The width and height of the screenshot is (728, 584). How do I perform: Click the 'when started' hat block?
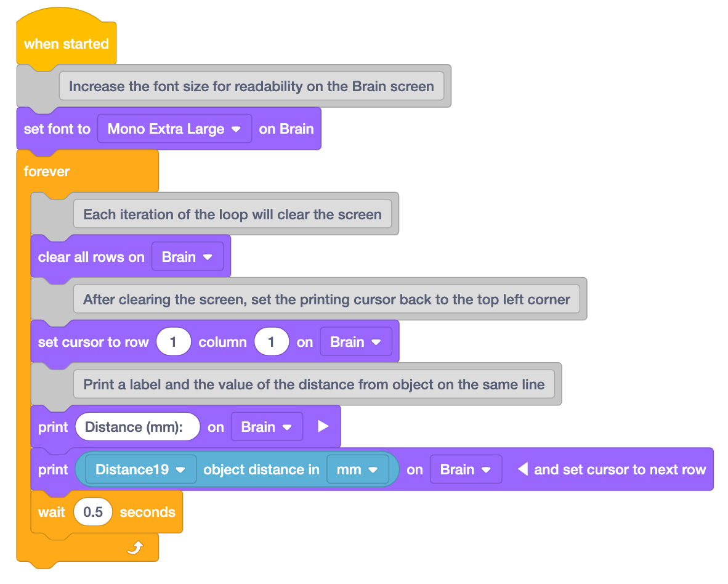click(66, 43)
